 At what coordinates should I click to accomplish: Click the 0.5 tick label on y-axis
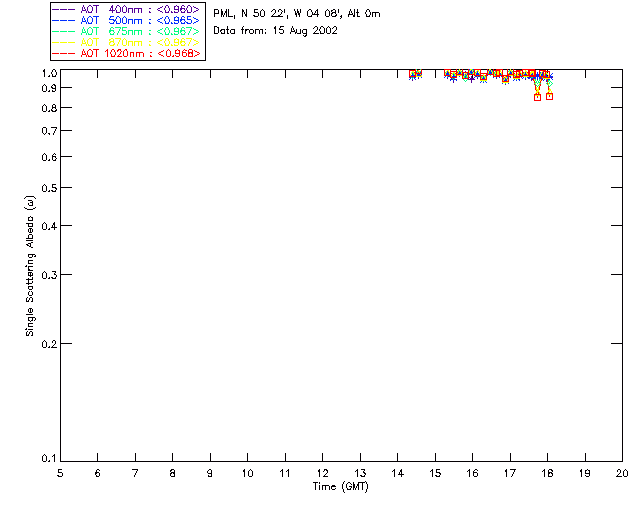(x=47, y=188)
